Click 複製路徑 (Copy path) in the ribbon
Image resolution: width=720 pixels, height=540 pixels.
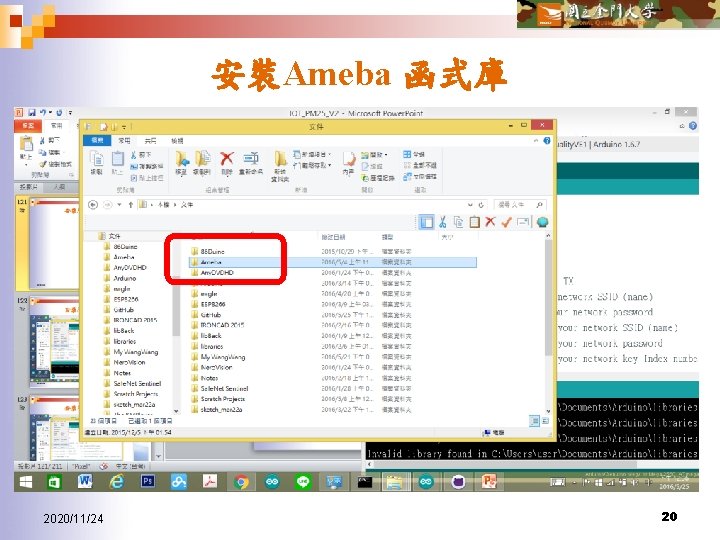(x=146, y=166)
